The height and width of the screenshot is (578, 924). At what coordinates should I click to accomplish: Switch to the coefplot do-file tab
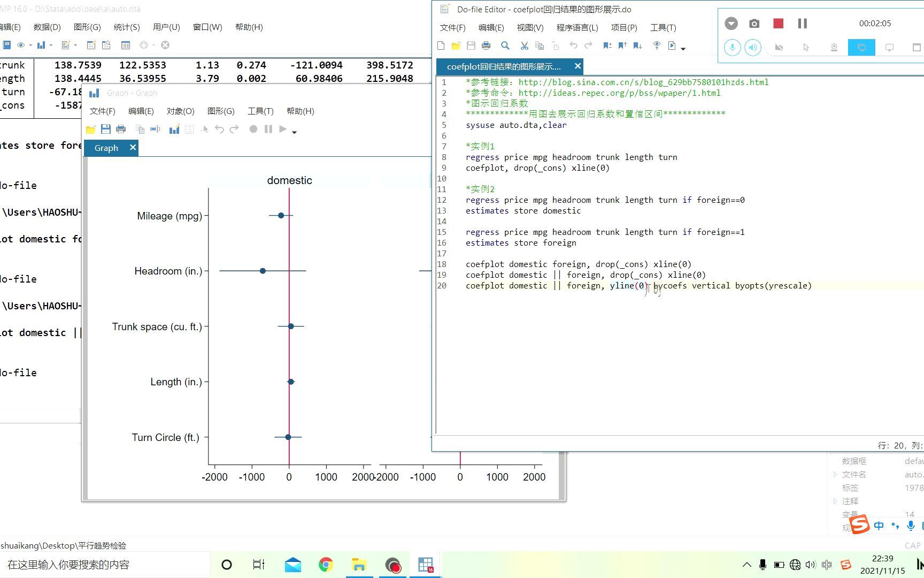504,66
